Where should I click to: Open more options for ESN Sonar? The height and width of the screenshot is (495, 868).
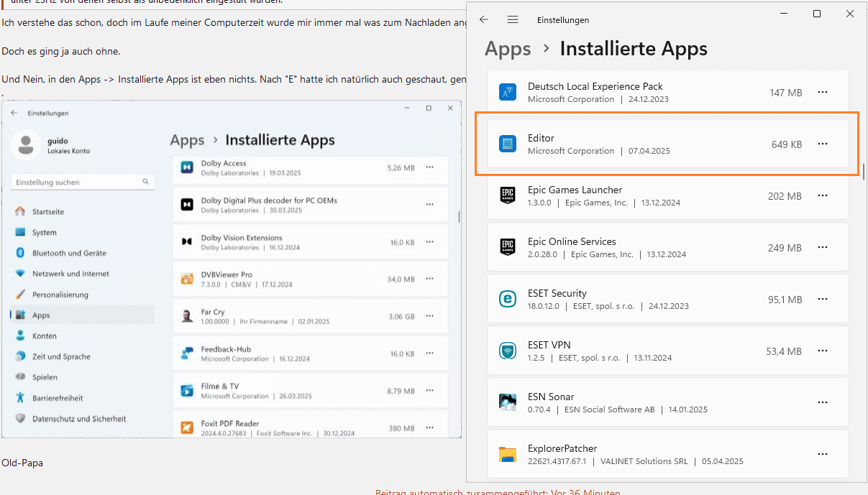tap(823, 402)
